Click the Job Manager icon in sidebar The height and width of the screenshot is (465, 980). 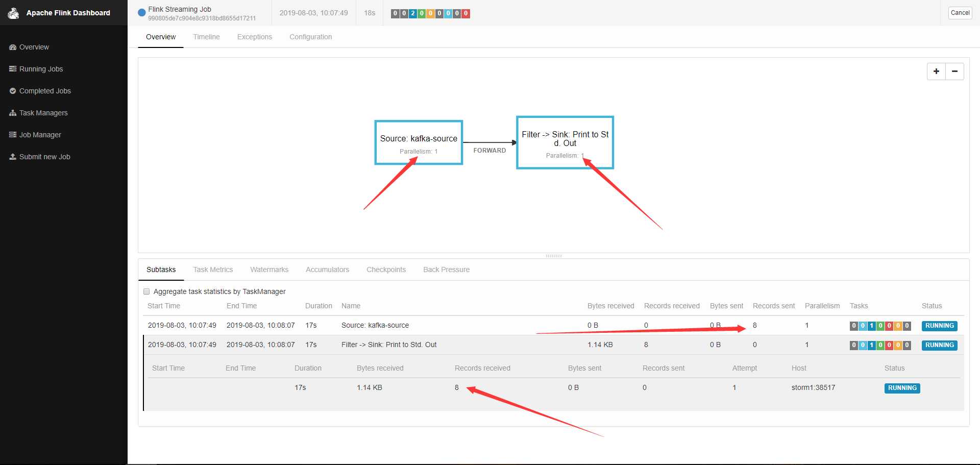(13, 135)
